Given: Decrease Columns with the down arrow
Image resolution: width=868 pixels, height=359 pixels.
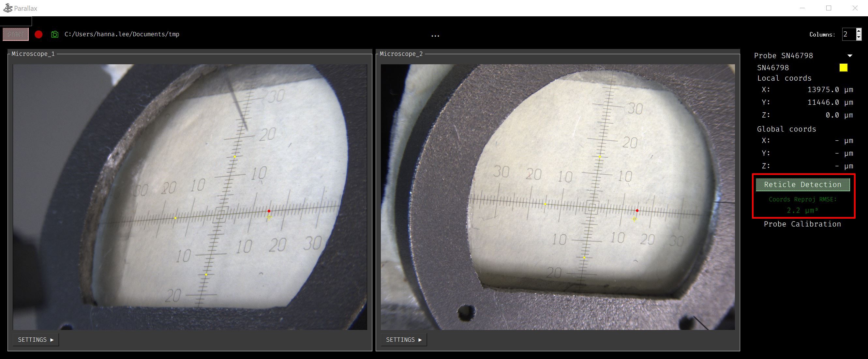Looking at the screenshot, I should tap(859, 38).
